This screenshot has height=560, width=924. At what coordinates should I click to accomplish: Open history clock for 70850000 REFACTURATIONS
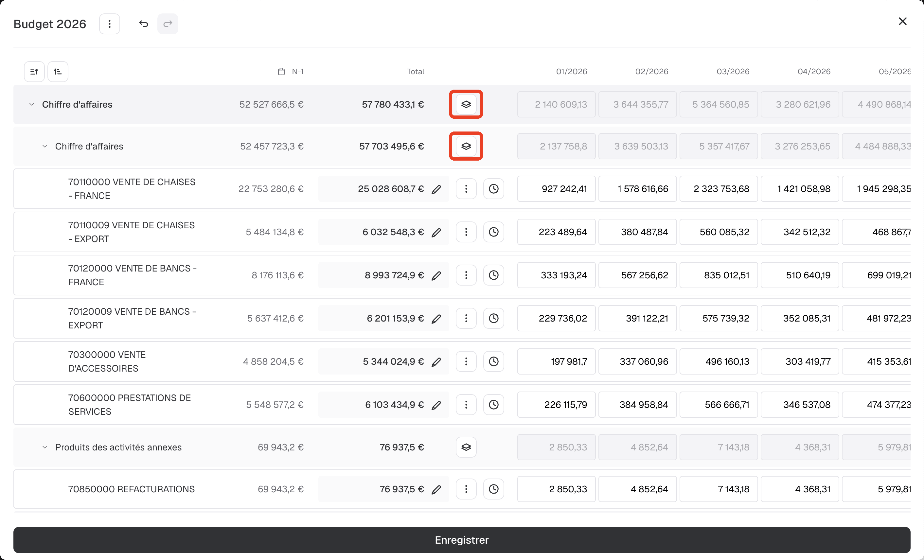tap(493, 489)
